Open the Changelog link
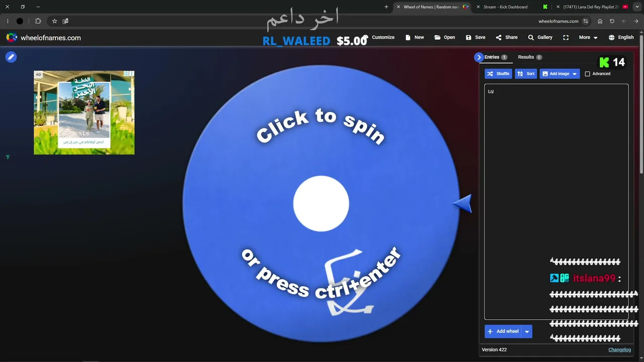 (619, 349)
